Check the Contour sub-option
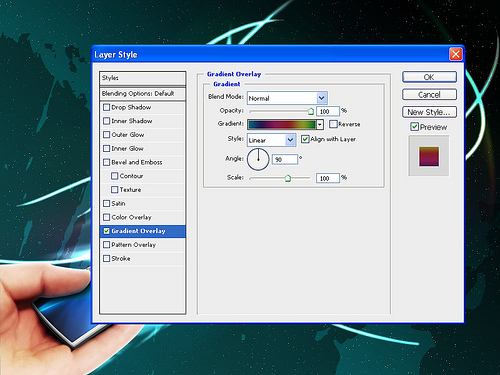Viewport: 500px width, 375px height. tap(115, 176)
